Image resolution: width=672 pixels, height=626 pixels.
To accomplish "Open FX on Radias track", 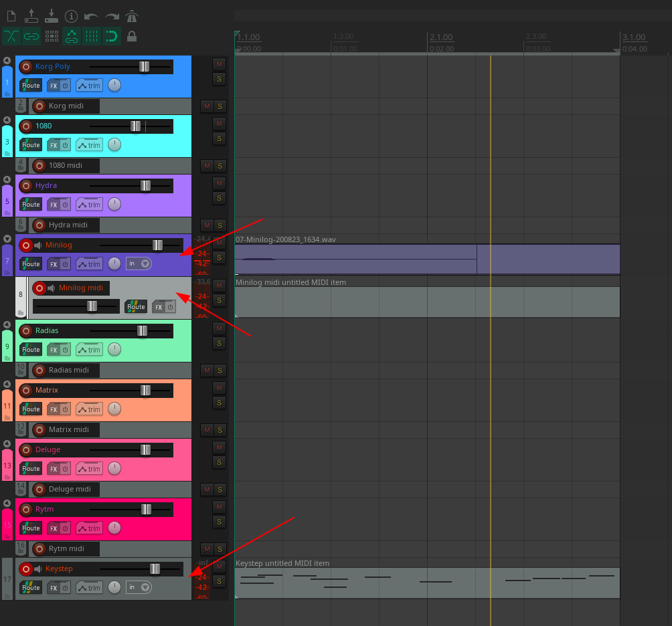I will 54,350.
